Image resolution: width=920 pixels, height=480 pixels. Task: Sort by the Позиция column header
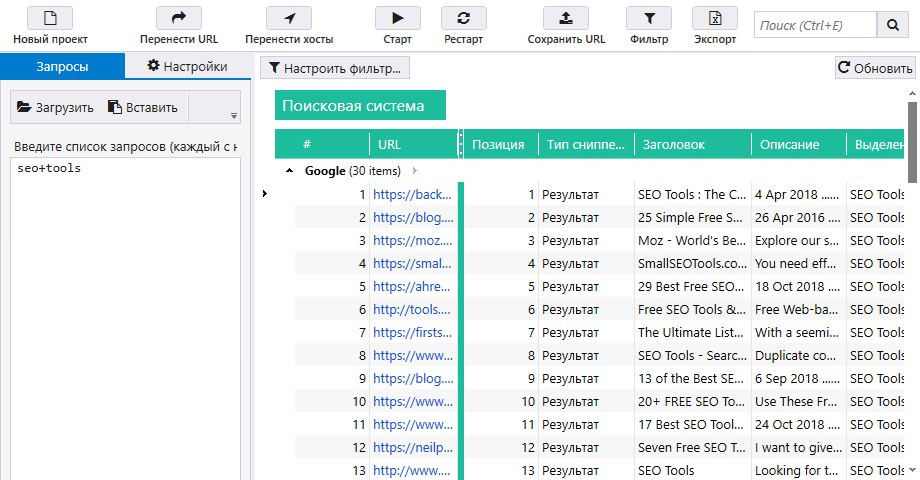pos(501,144)
